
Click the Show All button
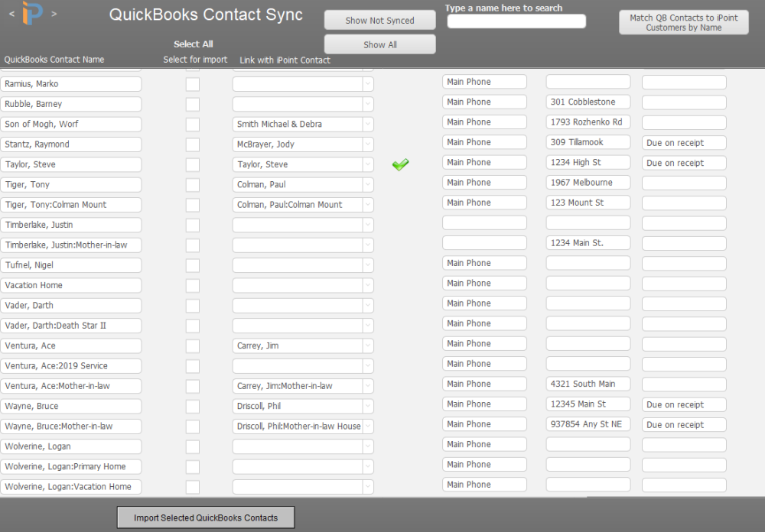tap(379, 44)
